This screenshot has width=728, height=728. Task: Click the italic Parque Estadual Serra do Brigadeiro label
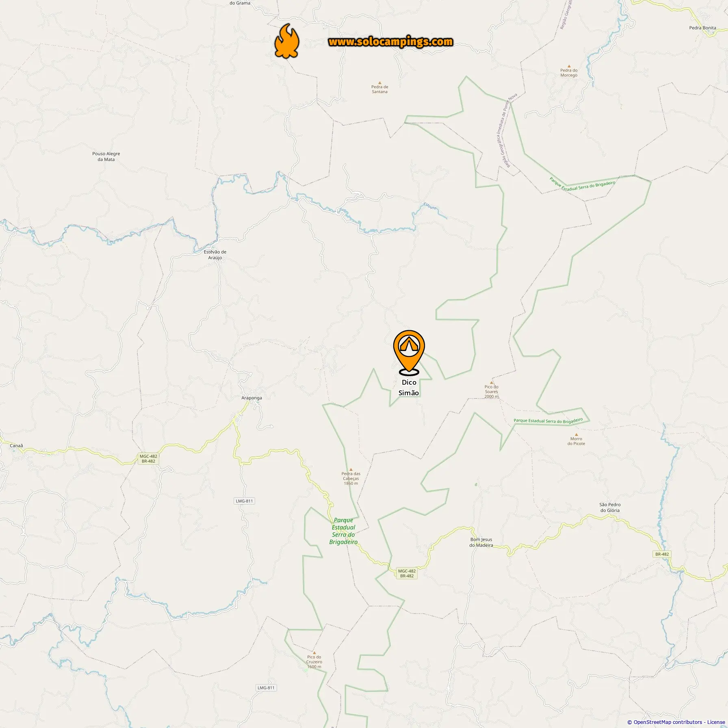coord(343,531)
